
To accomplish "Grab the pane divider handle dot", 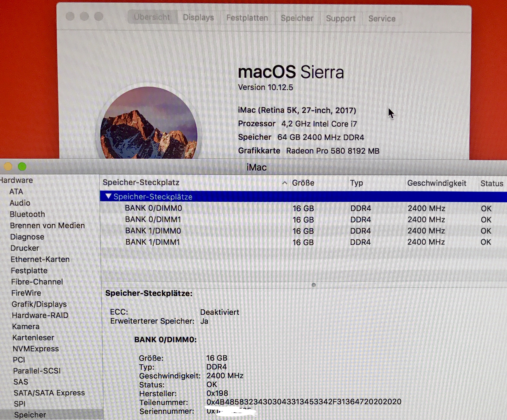I will pyautogui.click(x=314, y=285).
